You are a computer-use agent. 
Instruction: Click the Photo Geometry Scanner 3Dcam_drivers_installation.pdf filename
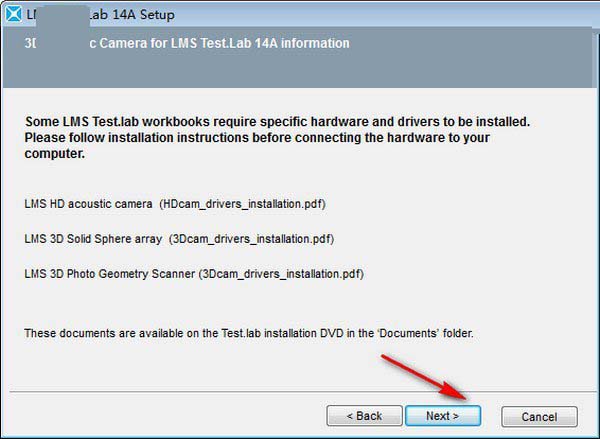pyautogui.click(x=280, y=273)
